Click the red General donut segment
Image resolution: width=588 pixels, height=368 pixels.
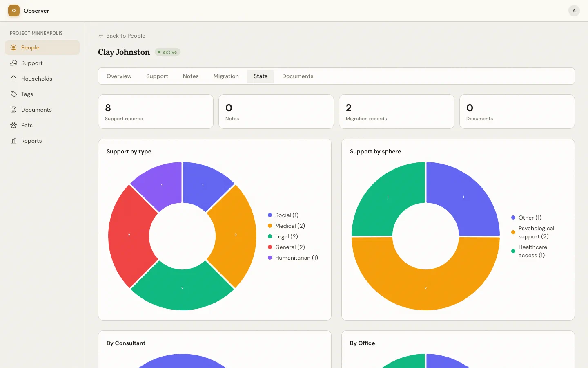[129, 236]
